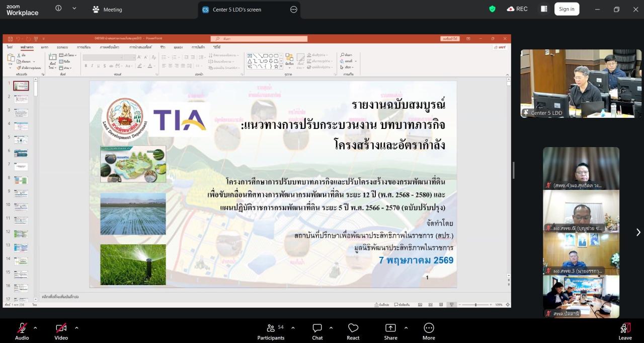Open the More options menu

tap(429, 331)
